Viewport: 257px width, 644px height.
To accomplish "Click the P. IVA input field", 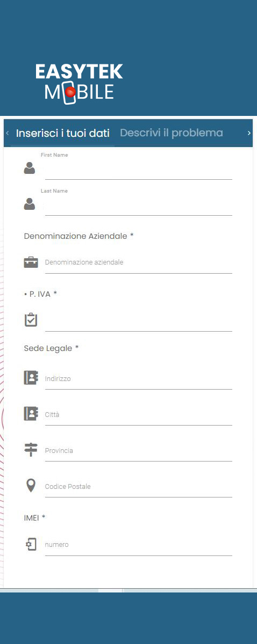I will pos(139,321).
